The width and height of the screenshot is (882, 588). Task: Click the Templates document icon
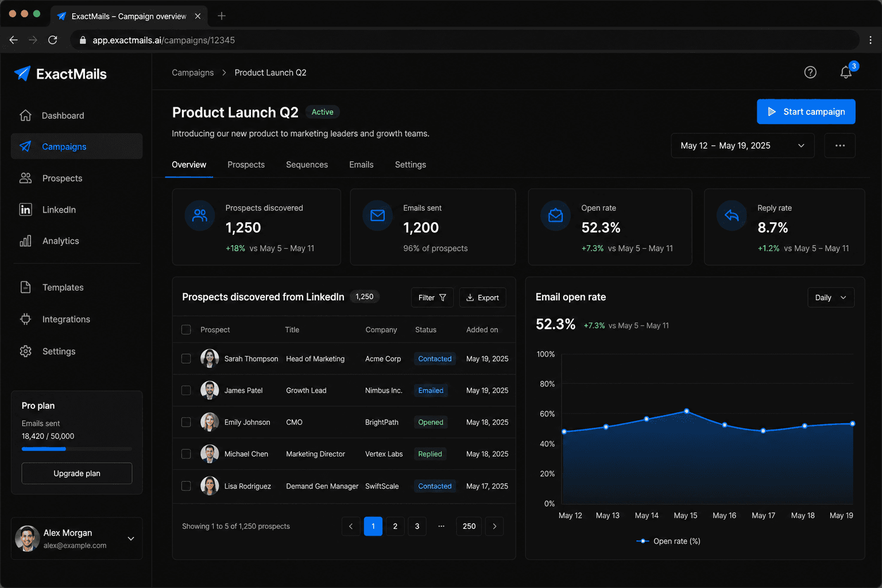[25, 287]
